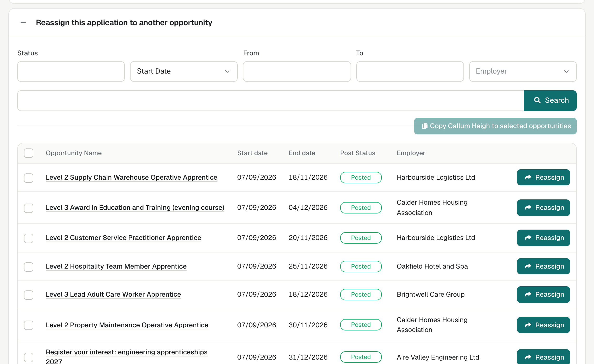Click the Status filter input field
The height and width of the screenshot is (364, 594).
(x=71, y=71)
